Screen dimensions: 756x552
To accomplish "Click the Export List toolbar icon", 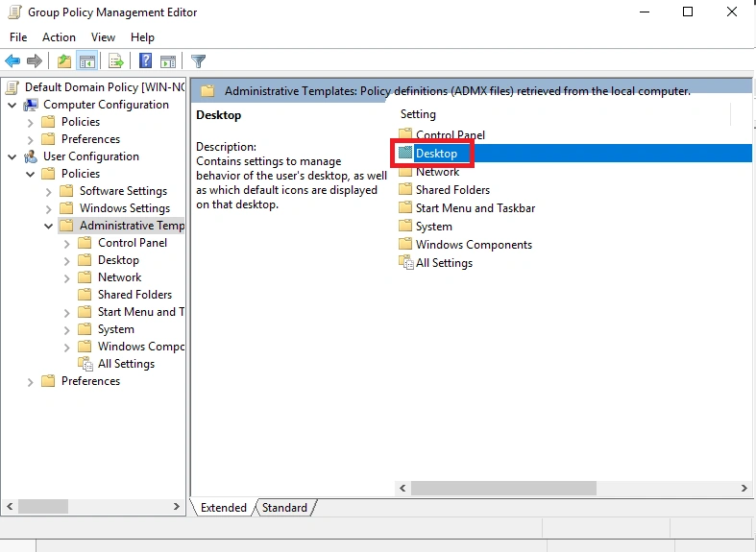I will click(x=116, y=61).
